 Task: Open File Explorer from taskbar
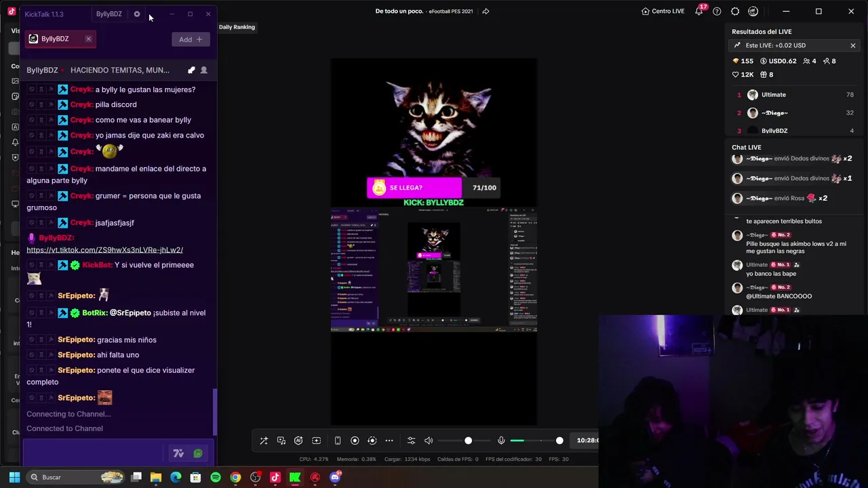(x=156, y=477)
